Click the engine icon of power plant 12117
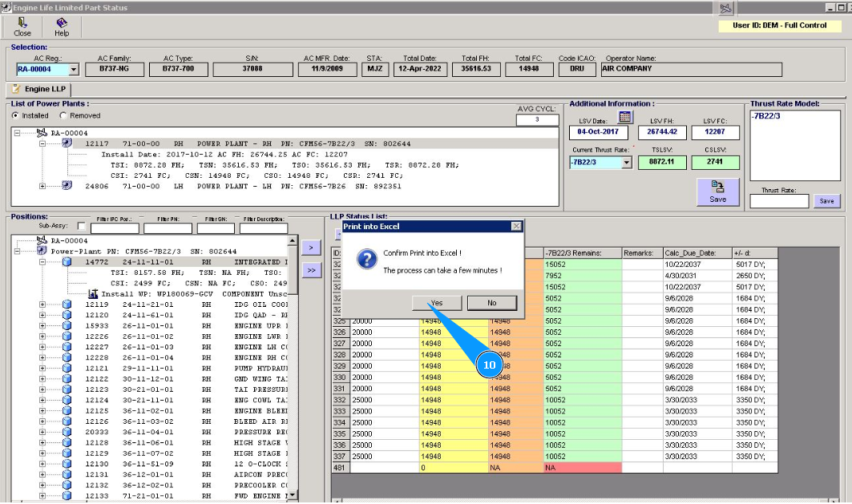This screenshot has height=504, width=852. (67, 144)
